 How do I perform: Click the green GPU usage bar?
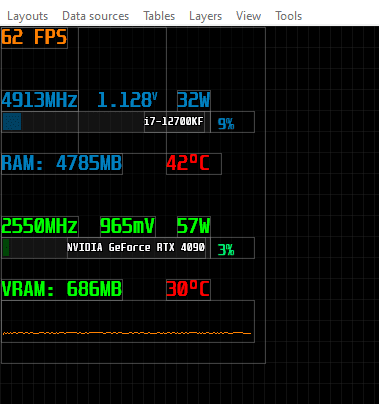[x=6, y=248]
